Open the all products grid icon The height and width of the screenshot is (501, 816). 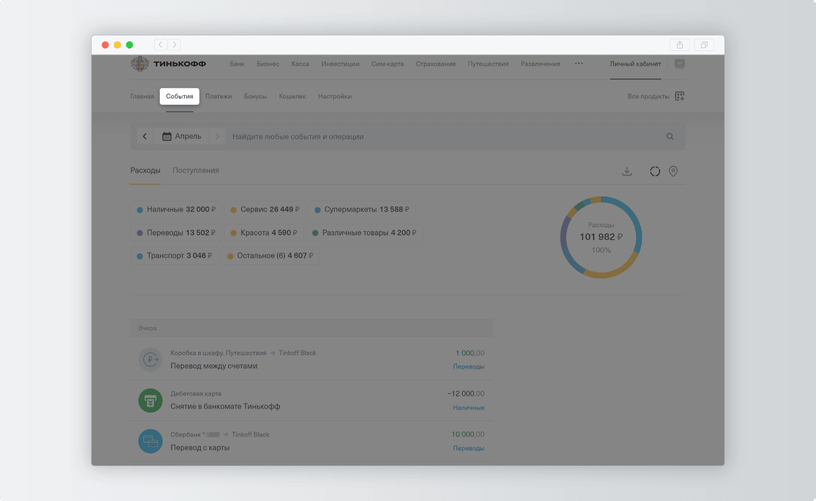tap(680, 96)
